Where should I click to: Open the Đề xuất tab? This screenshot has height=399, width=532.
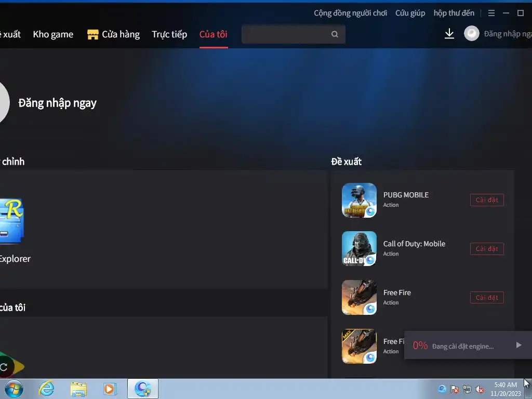pyautogui.click(x=10, y=34)
